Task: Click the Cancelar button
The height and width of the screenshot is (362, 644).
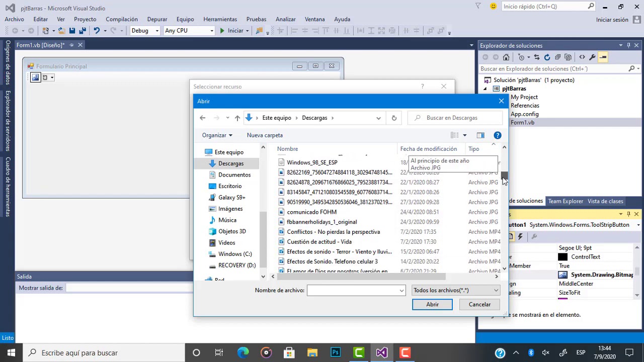Action: [479, 304]
